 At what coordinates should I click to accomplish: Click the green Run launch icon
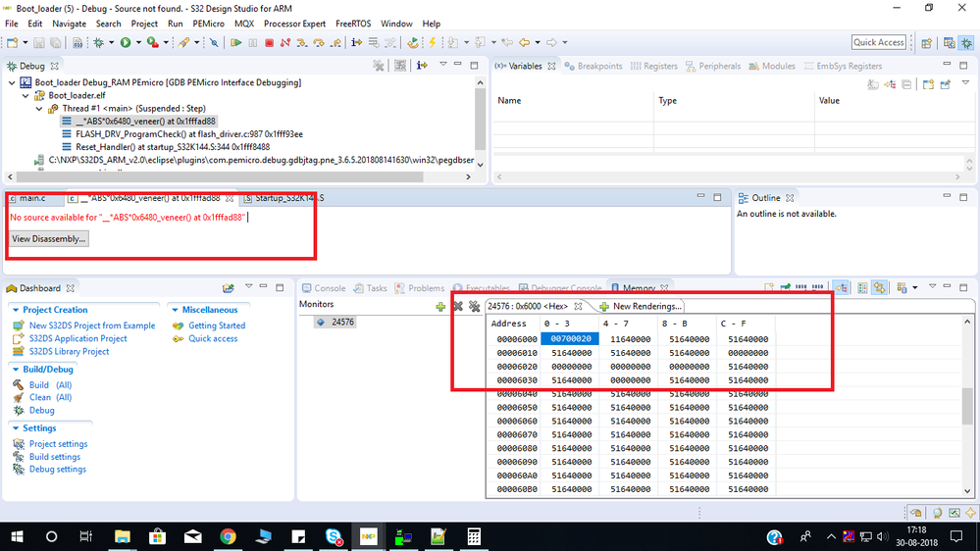[126, 42]
